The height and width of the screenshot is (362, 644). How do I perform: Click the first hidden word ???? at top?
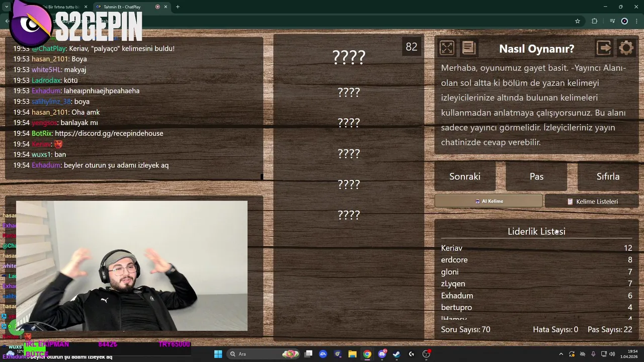(x=349, y=57)
